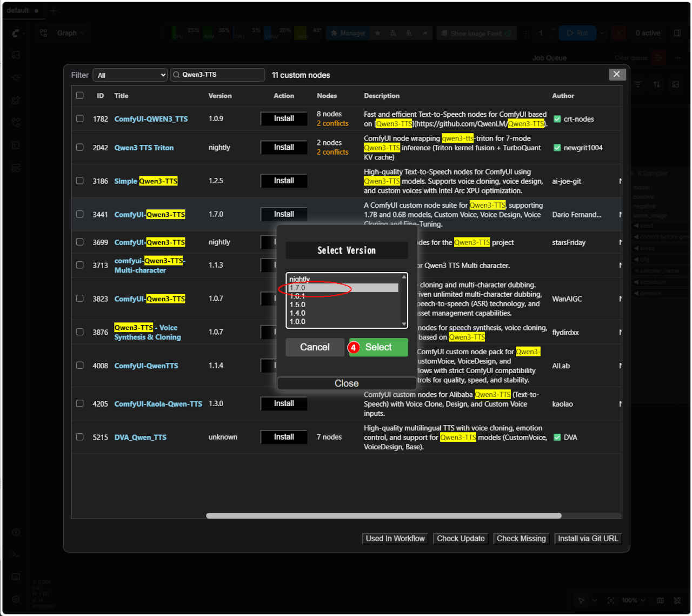Click the select mode cursor icon

coord(581,600)
